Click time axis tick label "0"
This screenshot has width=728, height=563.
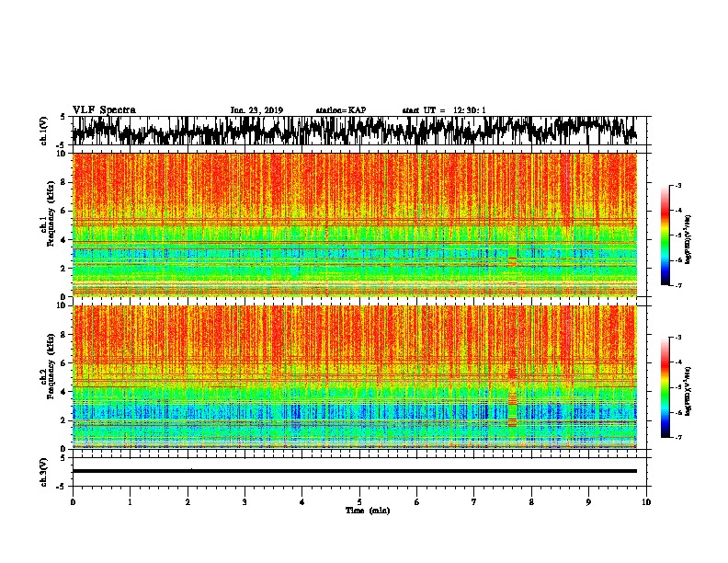coord(73,501)
